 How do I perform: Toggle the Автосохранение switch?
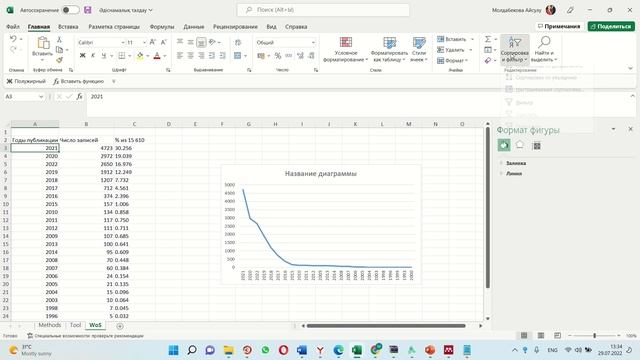coord(70,10)
